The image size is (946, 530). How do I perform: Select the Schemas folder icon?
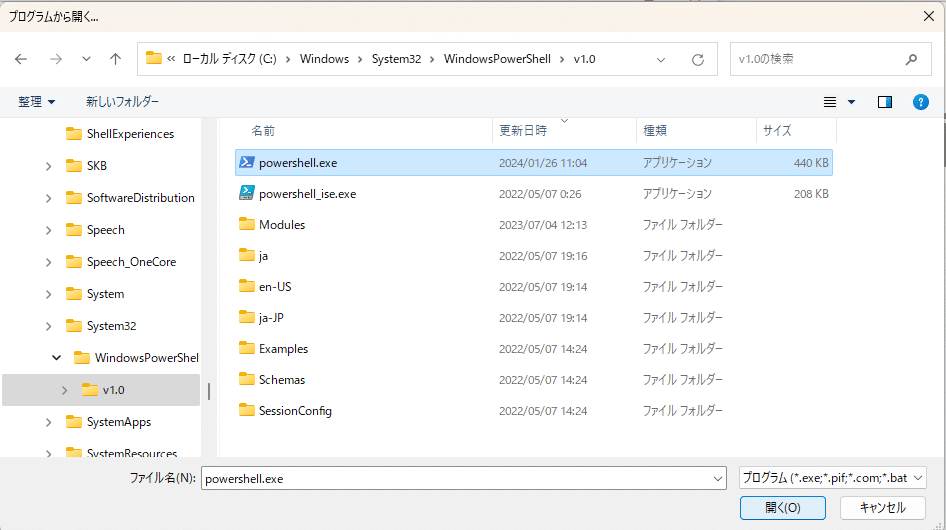point(246,379)
